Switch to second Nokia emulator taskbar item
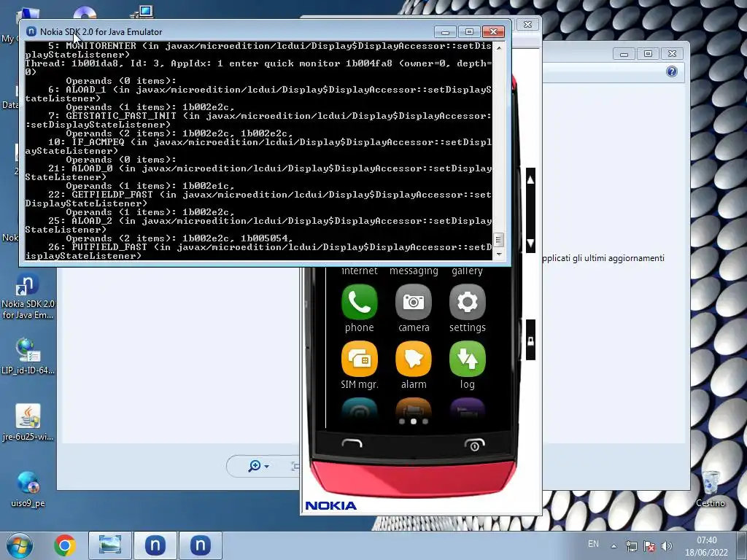747x560 pixels. click(x=201, y=545)
